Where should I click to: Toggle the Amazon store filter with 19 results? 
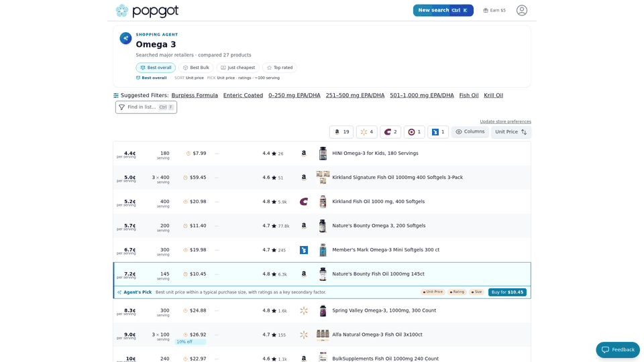click(341, 132)
